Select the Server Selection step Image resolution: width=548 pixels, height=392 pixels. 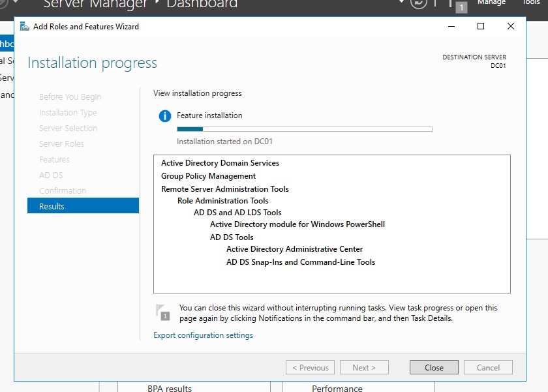click(x=68, y=128)
